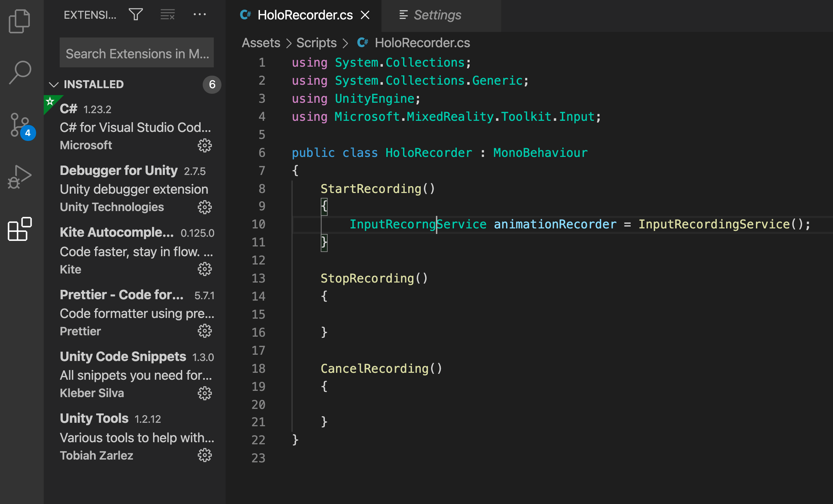Open Extensions views and more actions menu
833x504 pixels.
(x=200, y=15)
